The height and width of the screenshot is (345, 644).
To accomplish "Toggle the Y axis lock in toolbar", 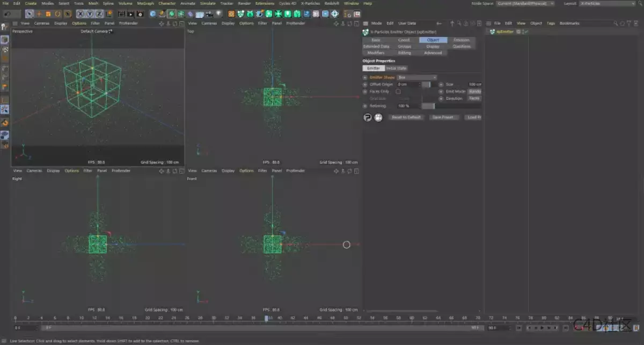I will pyautogui.click(x=90, y=13).
